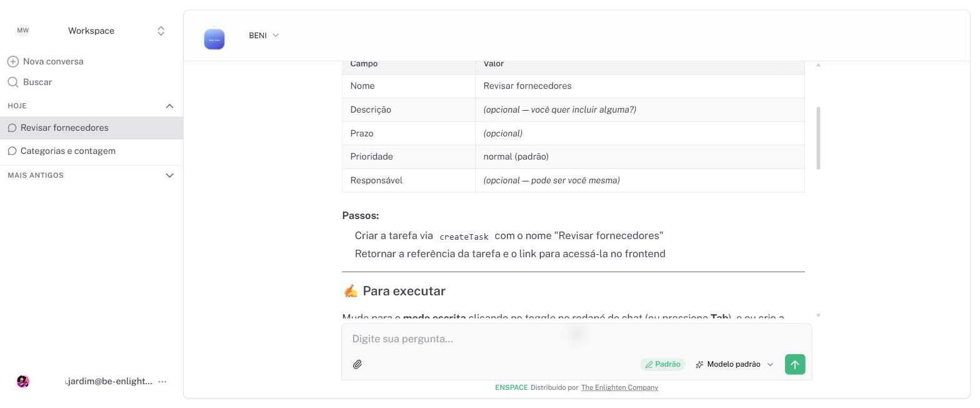Open the Workspace switcher chevrons

[x=161, y=31]
